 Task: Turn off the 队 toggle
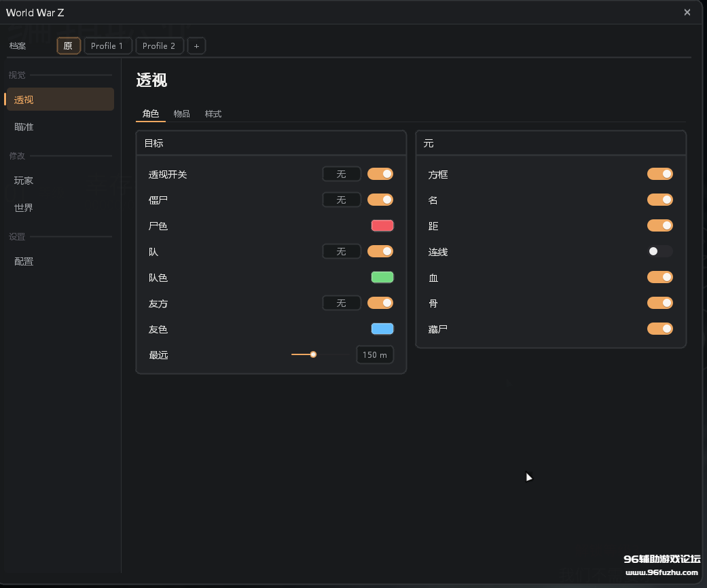(x=380, y=251)
